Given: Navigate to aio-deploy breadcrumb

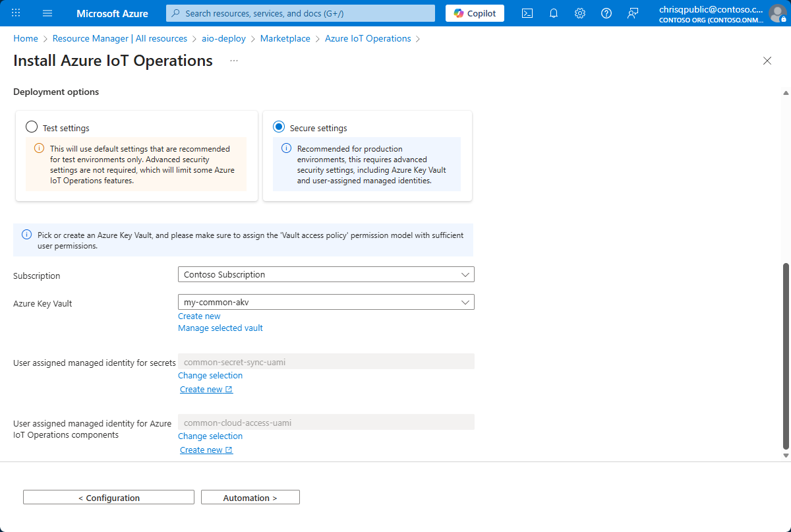Looking at the screenshot, I should (x=223, y=39).
